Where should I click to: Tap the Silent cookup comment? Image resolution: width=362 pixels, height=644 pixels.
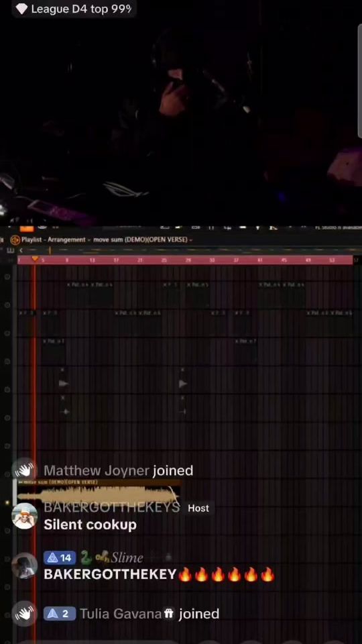pyautogui.click(x=90, y=525)
